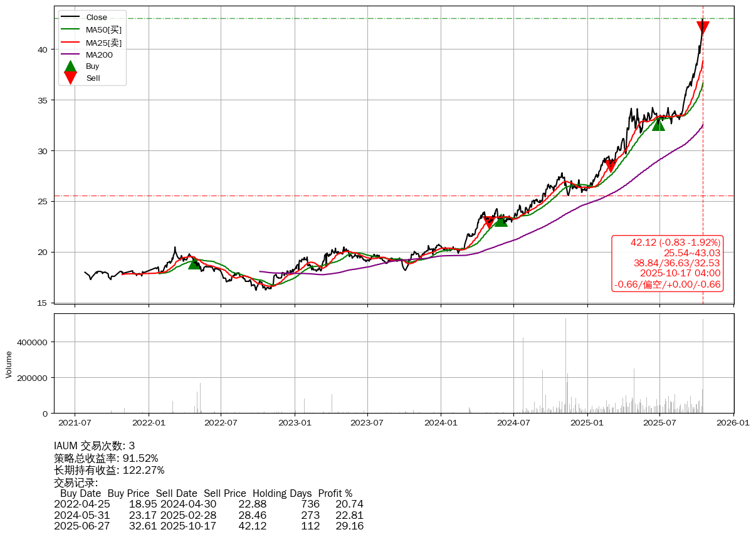The image size is (756, 537).
Task: Click the red Sell marker at February 2025
Action: 611,166
